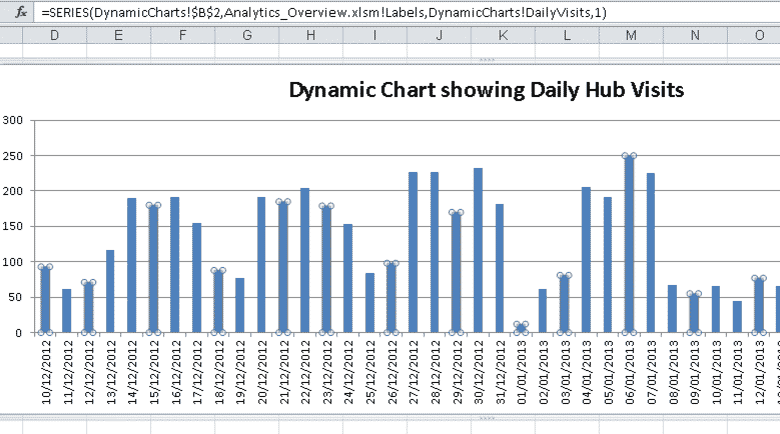This screenshot has width=780, height=434.
Task: Click the chart's bottom edge resize handle
Action: coord(390,416)
